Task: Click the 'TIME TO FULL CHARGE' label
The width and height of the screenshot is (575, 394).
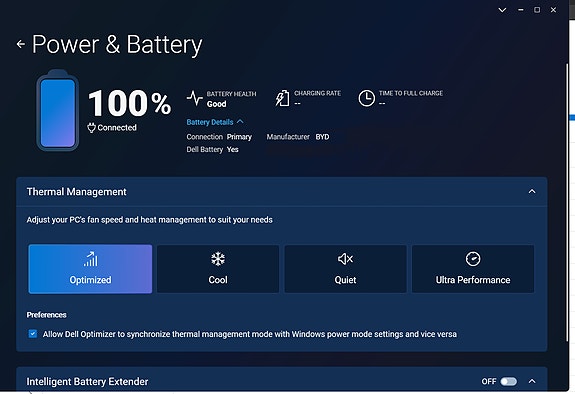Action: click(x=411, y=93)
